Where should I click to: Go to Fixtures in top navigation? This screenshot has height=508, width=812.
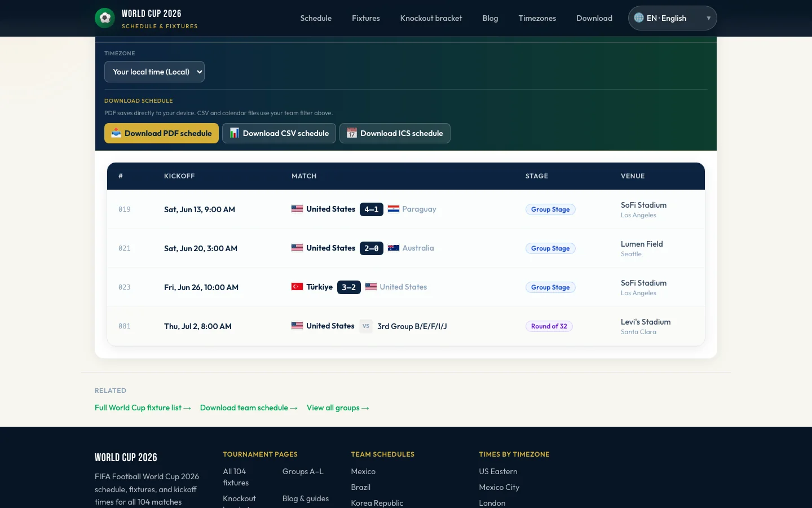(x=366, y=18)
